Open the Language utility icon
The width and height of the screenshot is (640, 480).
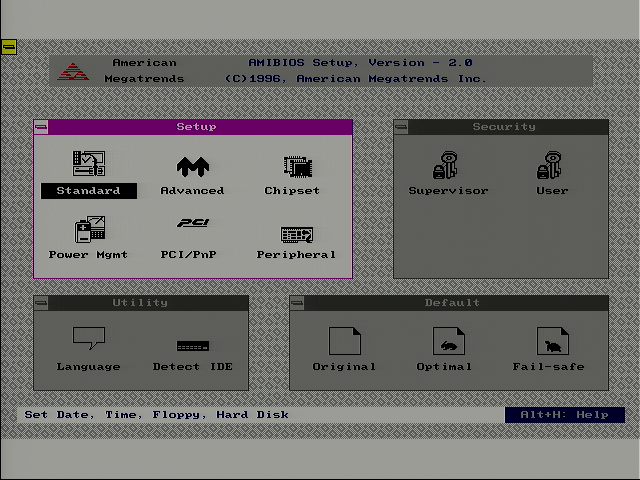click(x=89, y=339)
